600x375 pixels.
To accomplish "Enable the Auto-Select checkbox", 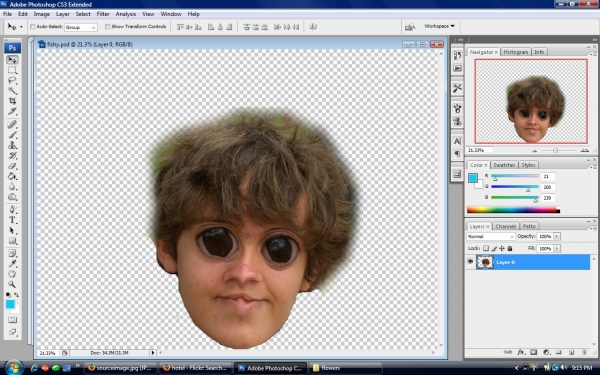I will [x=33, y=27].
